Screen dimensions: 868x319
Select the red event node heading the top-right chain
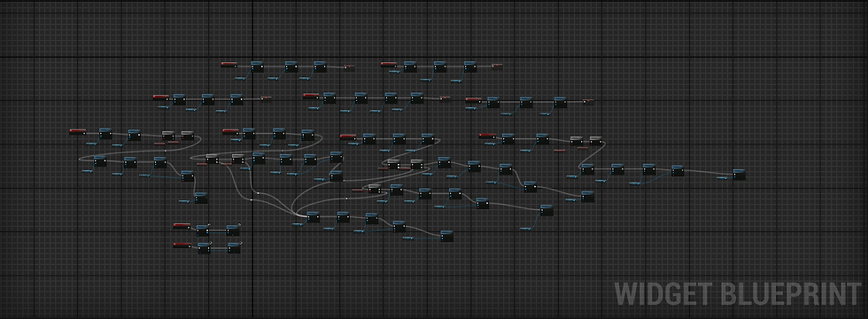(x=389, y=64)
